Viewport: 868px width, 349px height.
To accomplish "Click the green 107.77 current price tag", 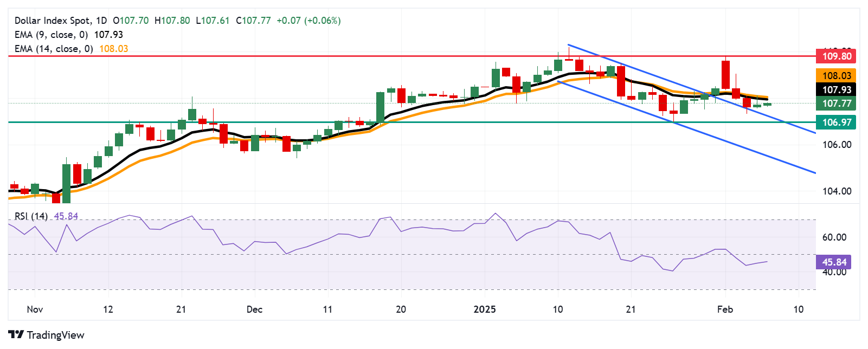I will (837, 104).
